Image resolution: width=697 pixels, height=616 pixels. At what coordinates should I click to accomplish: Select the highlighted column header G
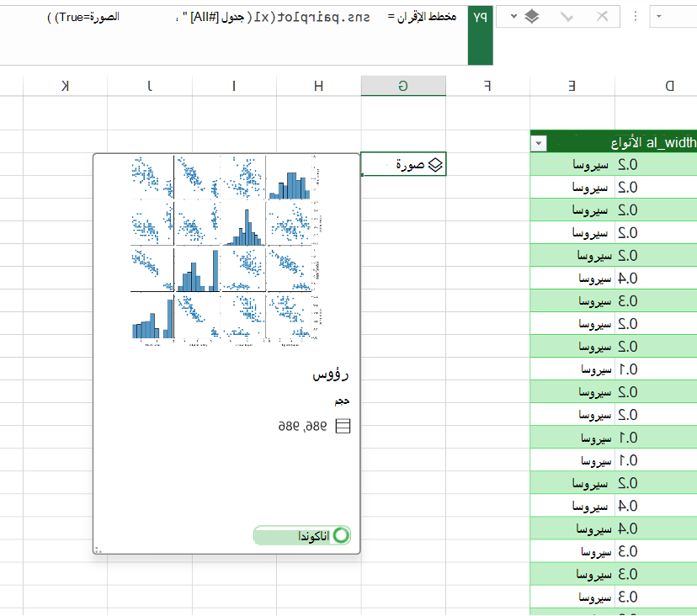pyautogui.click(x=403, y=86)
